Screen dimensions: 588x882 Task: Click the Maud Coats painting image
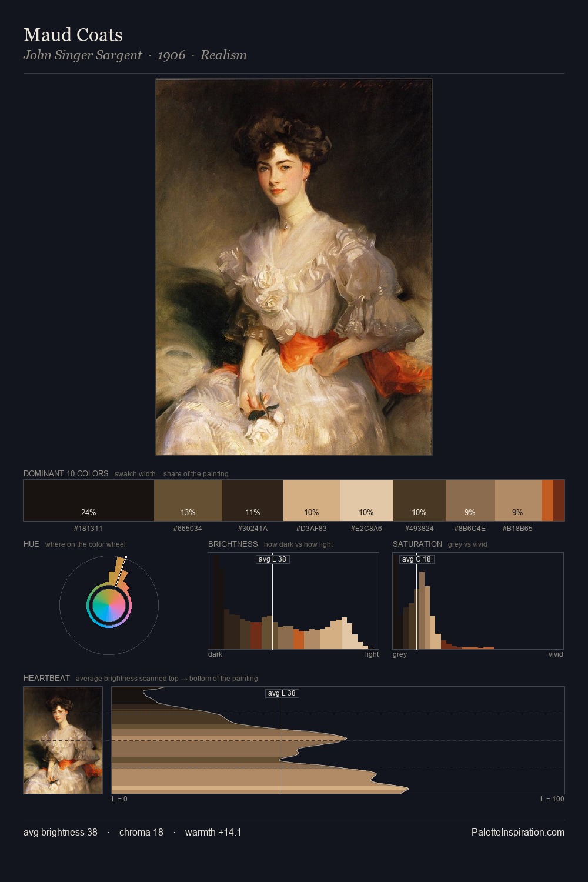[x=294, y=267]
